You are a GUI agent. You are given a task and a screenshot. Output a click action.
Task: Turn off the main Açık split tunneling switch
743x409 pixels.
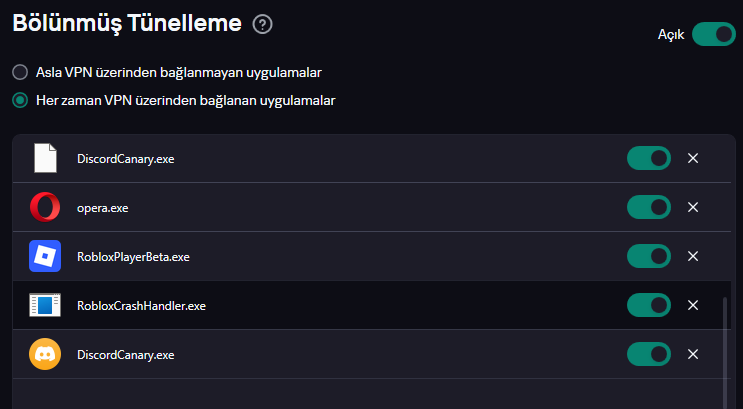(713, 34)
